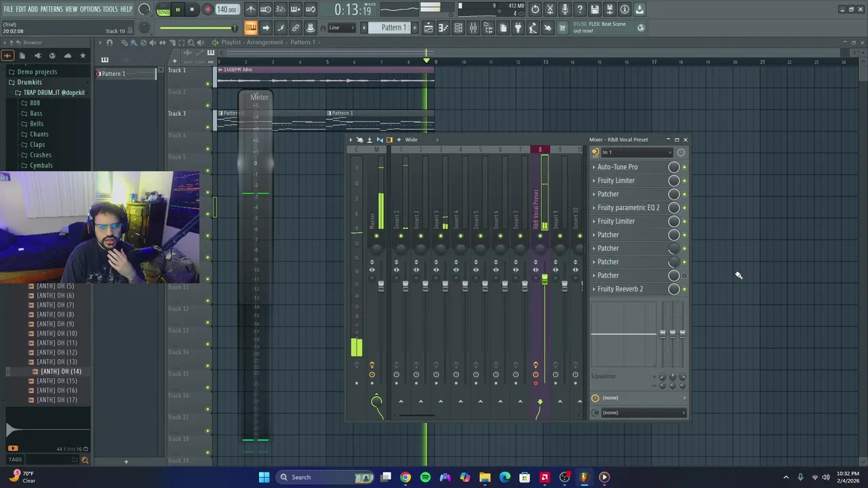The image size is (868, 488).
Task: Click the taskbar Search box
Action: pyautogui.click(x=326, y=477)
